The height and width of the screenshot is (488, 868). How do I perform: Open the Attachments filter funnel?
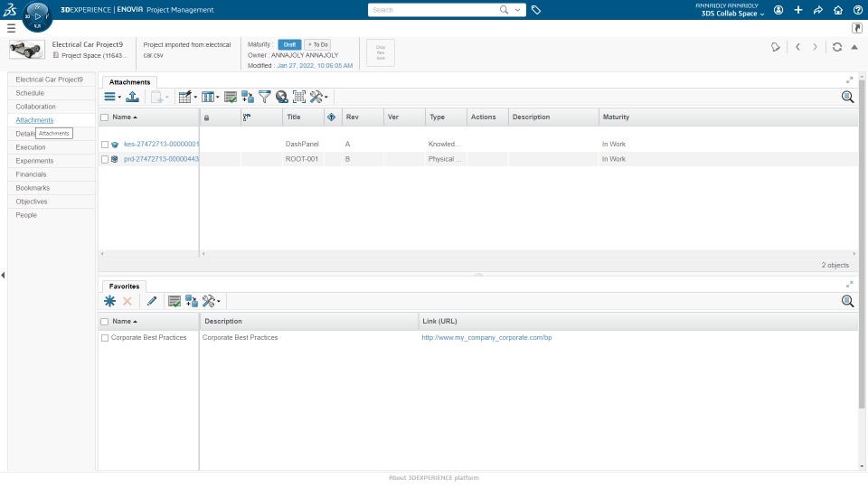265,97
